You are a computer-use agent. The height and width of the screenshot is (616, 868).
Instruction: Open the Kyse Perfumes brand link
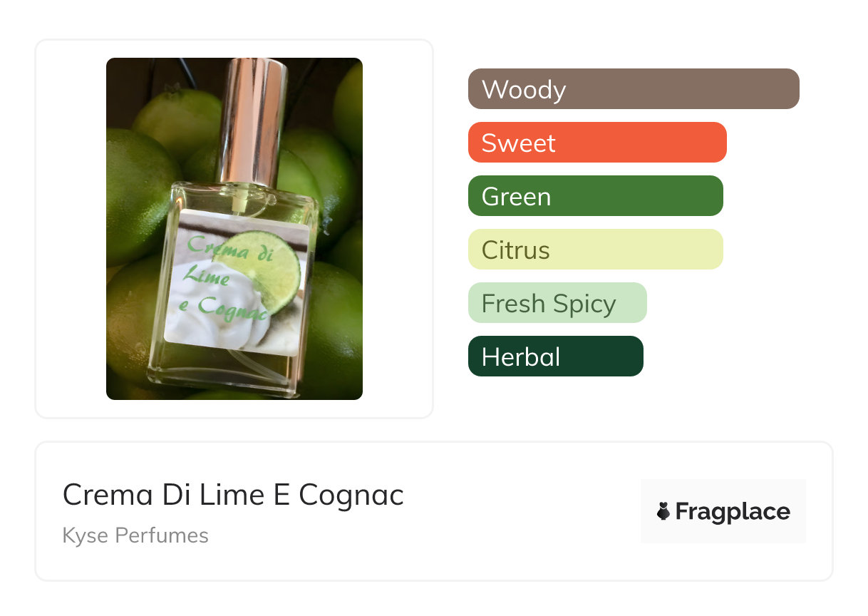(x=135, y=535)
